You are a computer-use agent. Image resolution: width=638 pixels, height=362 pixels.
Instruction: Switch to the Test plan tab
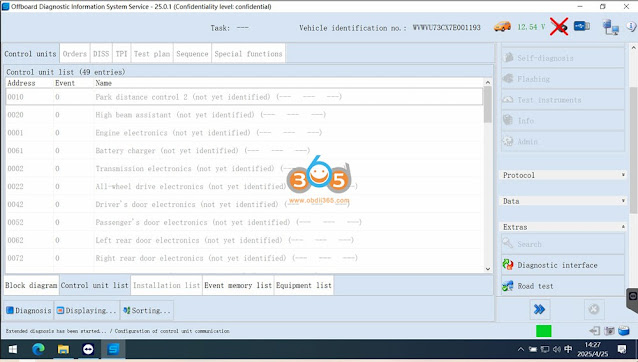tap(152, 54)
